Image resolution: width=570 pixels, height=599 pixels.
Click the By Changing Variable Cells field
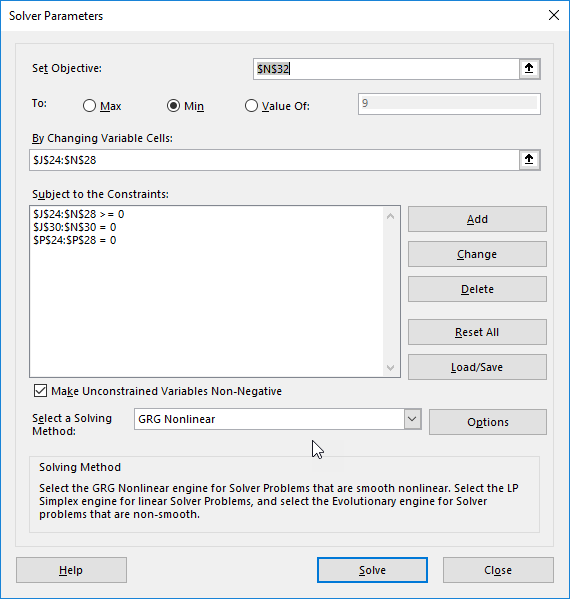[x=274, y=160]
